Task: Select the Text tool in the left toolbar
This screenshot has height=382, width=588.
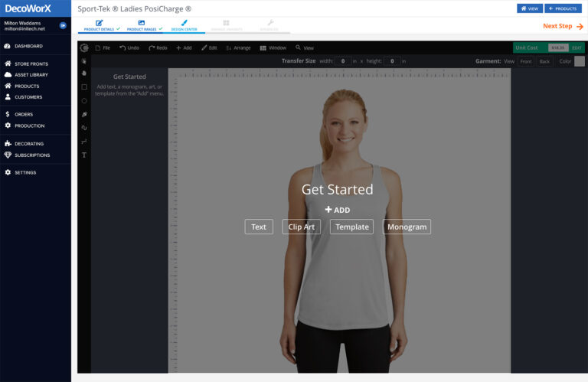Action: coord(84,155)
